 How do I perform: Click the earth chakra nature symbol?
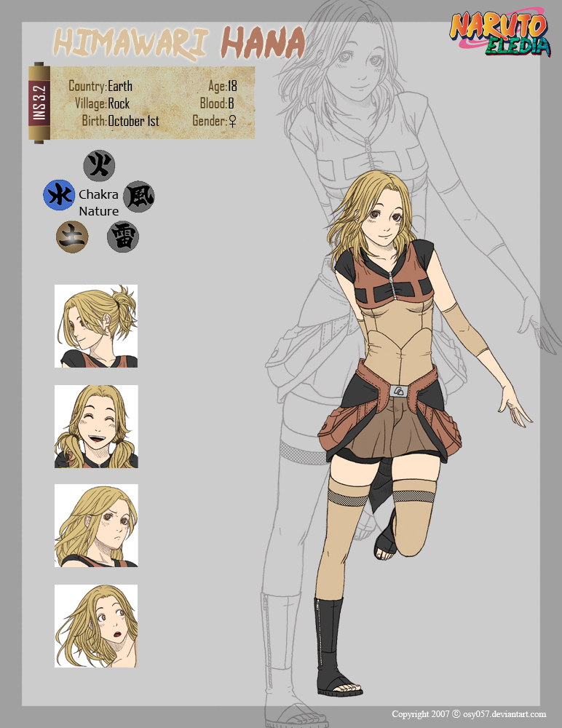coord(72,237)
